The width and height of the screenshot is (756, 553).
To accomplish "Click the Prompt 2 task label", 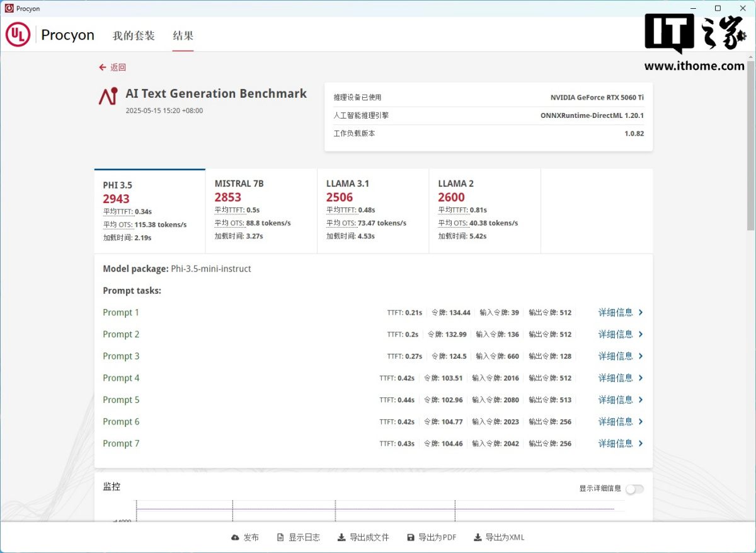I will 121,334.
